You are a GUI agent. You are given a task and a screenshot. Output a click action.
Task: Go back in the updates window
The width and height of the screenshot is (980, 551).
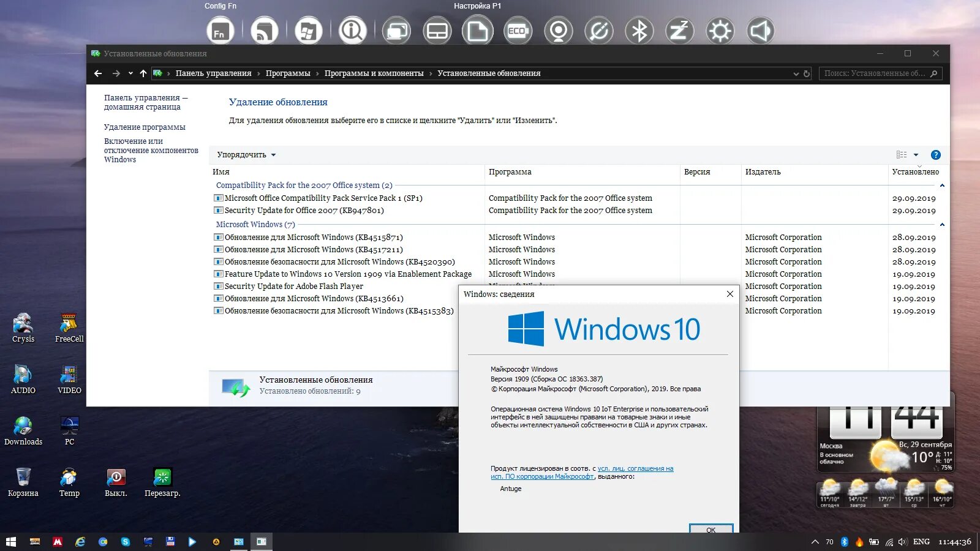pos(98,73)
